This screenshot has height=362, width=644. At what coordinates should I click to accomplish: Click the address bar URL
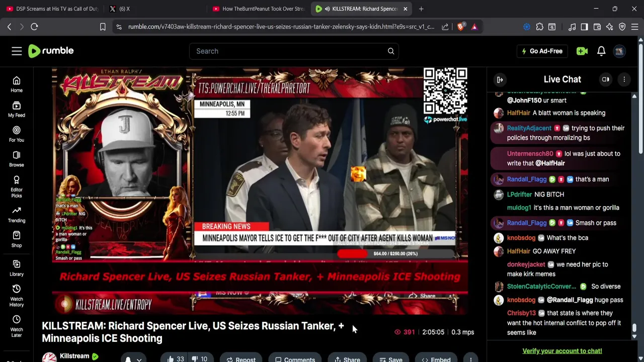click(281, 27)
